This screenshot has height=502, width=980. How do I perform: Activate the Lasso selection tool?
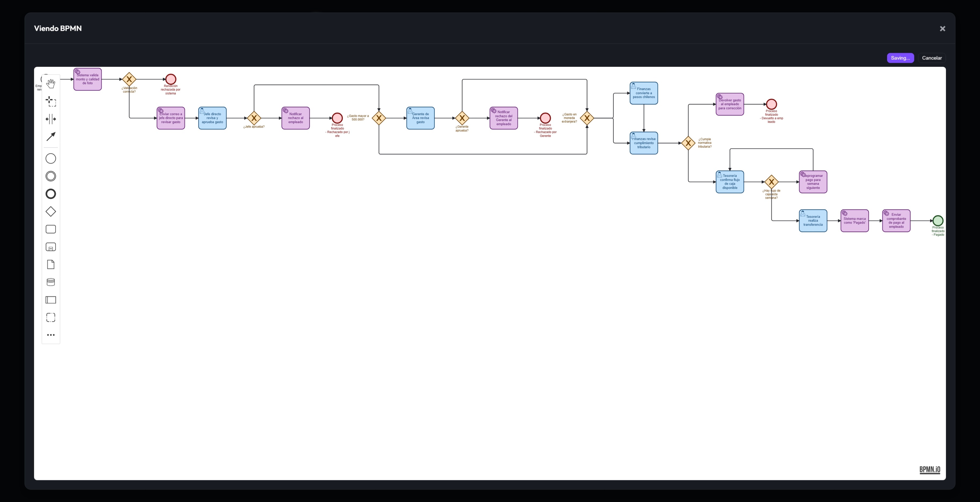click(x=51, y=101)
